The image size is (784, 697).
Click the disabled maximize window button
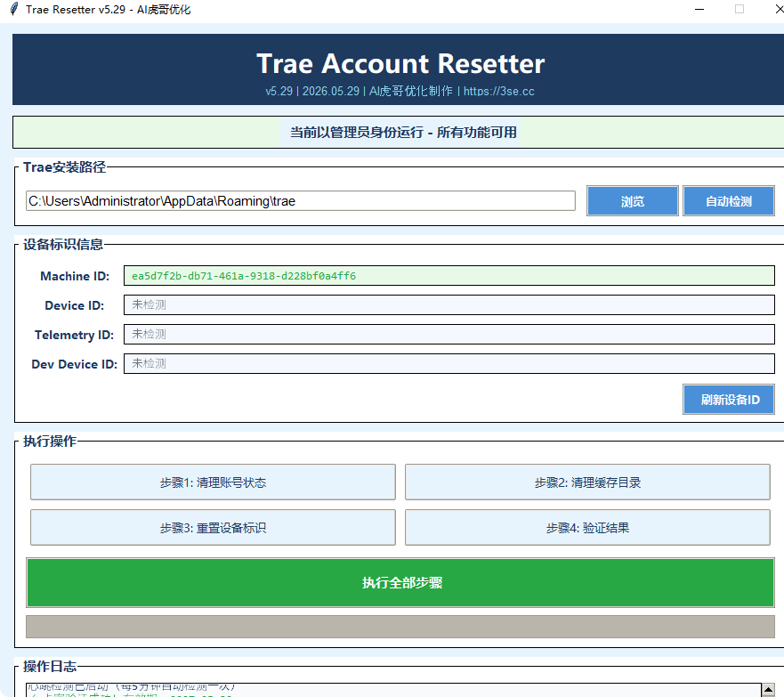740,9
